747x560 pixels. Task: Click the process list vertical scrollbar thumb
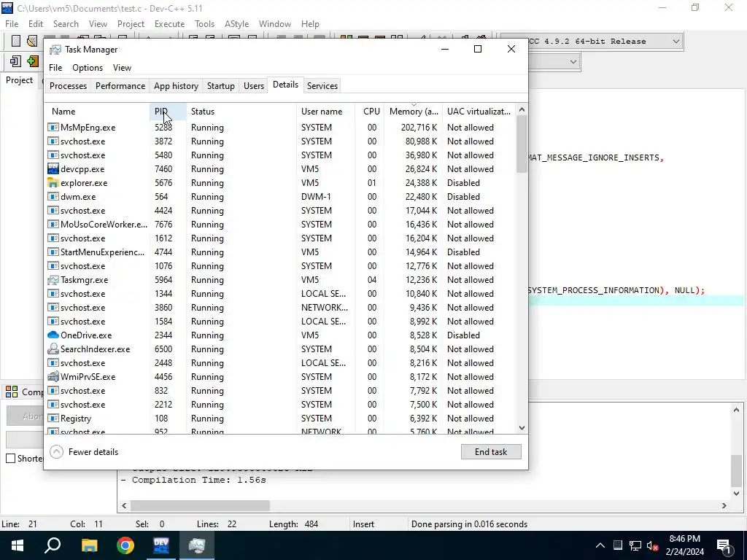tap(522, 144)
